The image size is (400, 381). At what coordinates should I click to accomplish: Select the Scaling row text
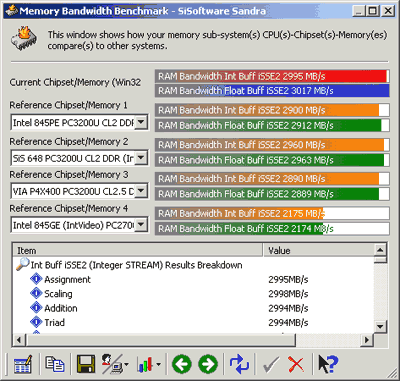[58, 294]
